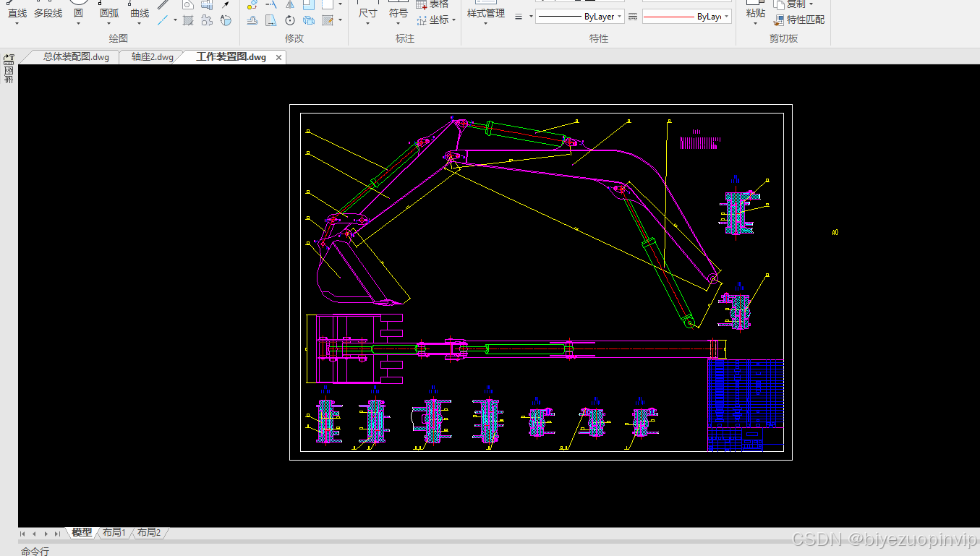This screenshot has width=980, height=556.
Task: Go to the next layout tab arrow
Action: click(46, 534)
